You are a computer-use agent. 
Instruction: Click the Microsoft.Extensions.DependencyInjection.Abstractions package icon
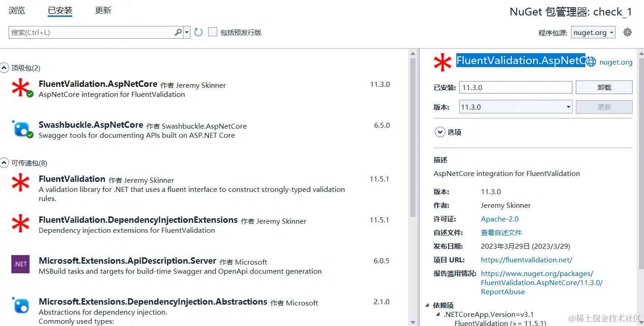[x=20, y=305]
